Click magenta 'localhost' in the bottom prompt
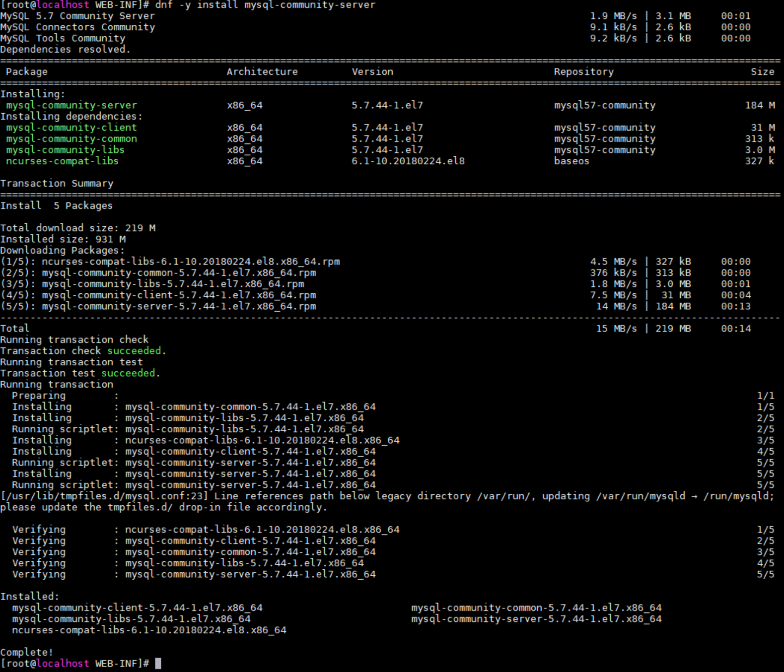784x672 pixels. tap(63, 664)
